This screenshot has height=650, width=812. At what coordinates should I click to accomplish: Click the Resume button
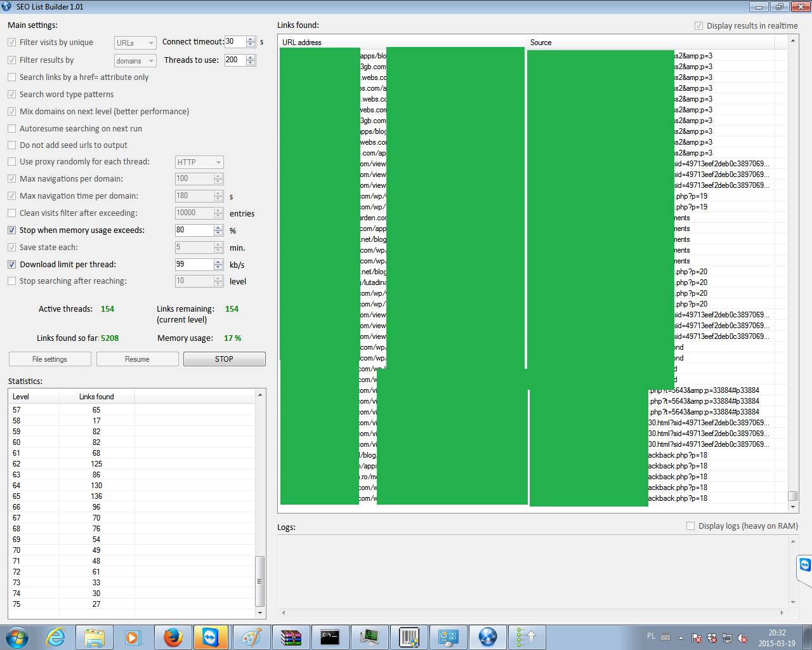[137, 359]
